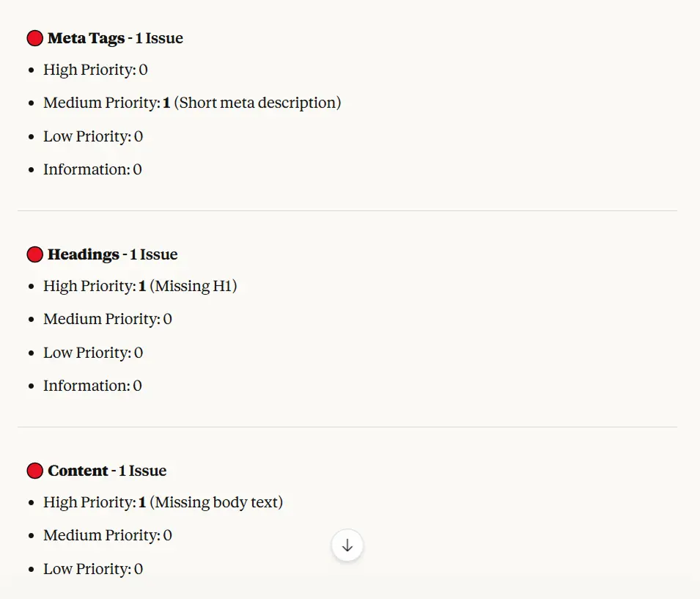Expand the Headings section heading
700x599 pixels.
coord(83,254)
